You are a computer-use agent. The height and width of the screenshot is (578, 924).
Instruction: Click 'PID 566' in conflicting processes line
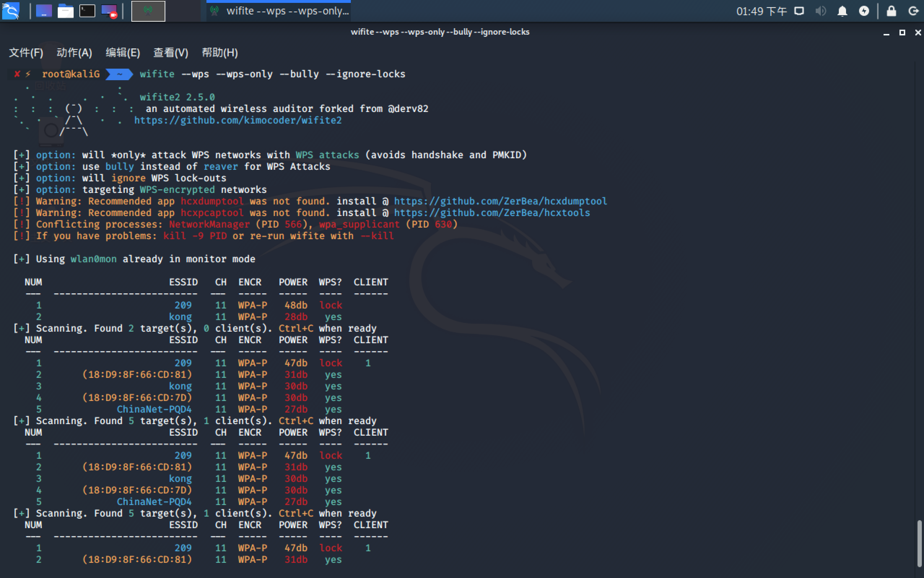pos(282,224)
